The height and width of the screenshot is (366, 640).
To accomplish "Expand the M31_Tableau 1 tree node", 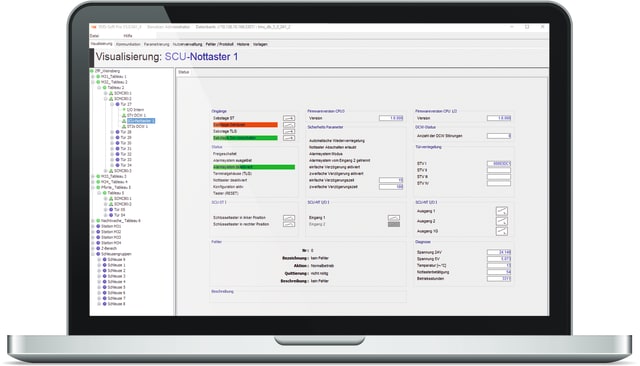I will tap(93, 77).
